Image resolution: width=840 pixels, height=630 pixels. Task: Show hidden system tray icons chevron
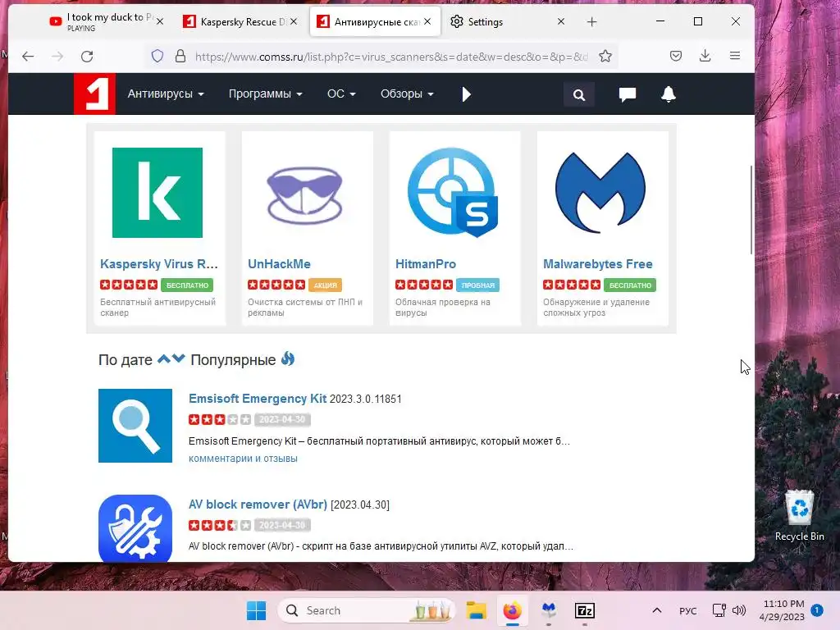click(x=657, y=610)
